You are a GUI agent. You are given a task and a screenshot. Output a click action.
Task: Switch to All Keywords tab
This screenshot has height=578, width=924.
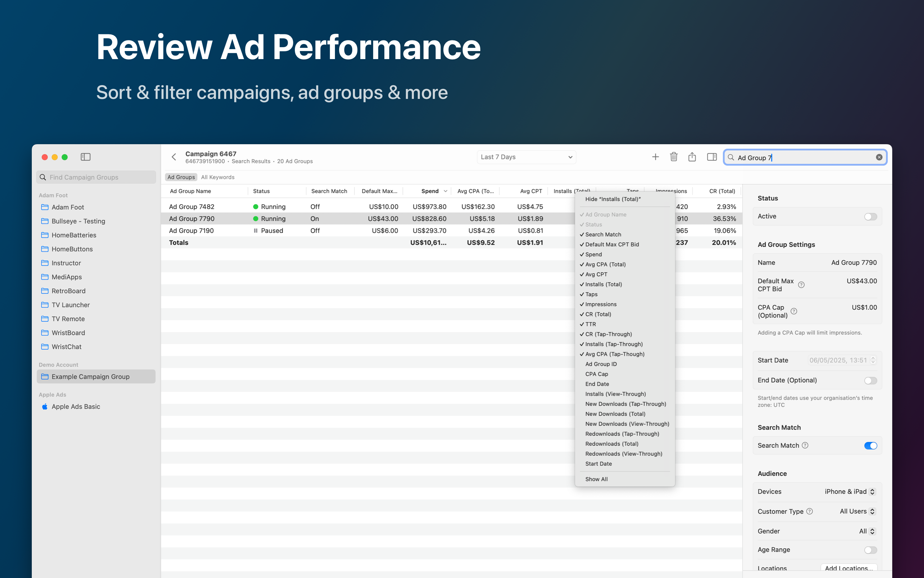pos(218,177)
